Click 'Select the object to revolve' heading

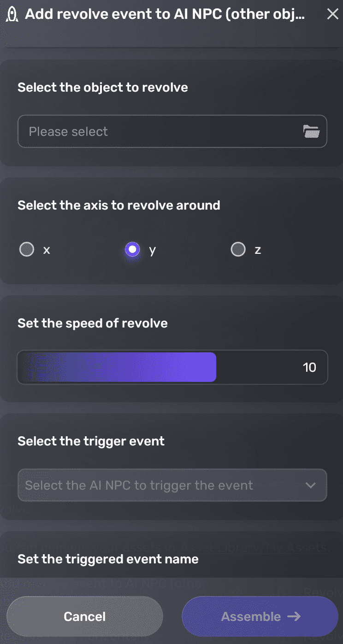point(103,88)
